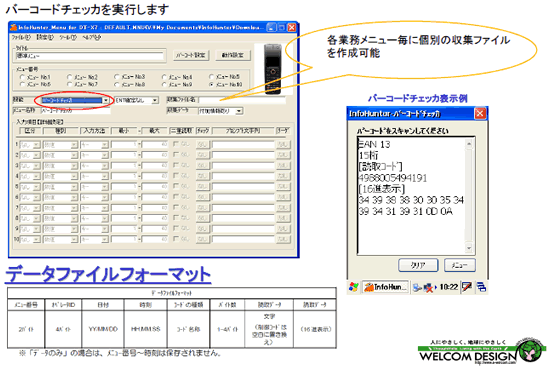Viewport: 550px width, 369px height.
Task: Click the [読取コード] line in scan results
Action: (x=380, y=166)
